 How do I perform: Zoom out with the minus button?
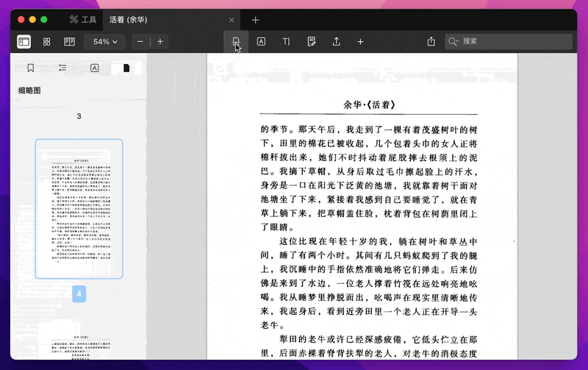click(140, 42)
